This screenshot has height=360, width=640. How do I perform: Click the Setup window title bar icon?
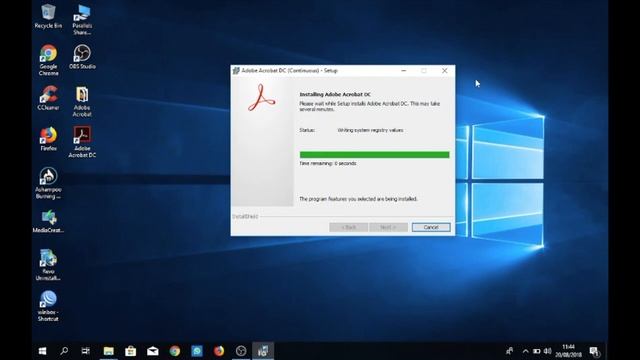pos(236,71)
